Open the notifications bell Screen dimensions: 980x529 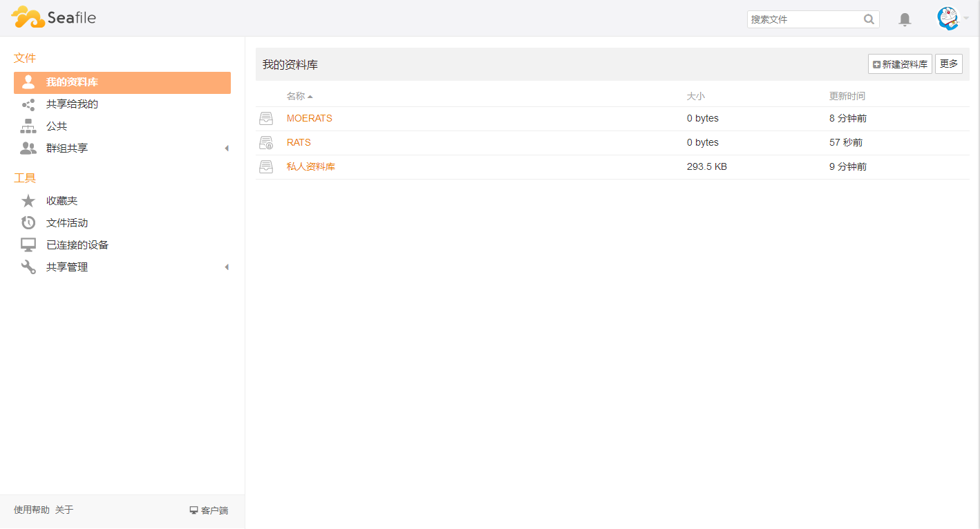coord(905,19)
